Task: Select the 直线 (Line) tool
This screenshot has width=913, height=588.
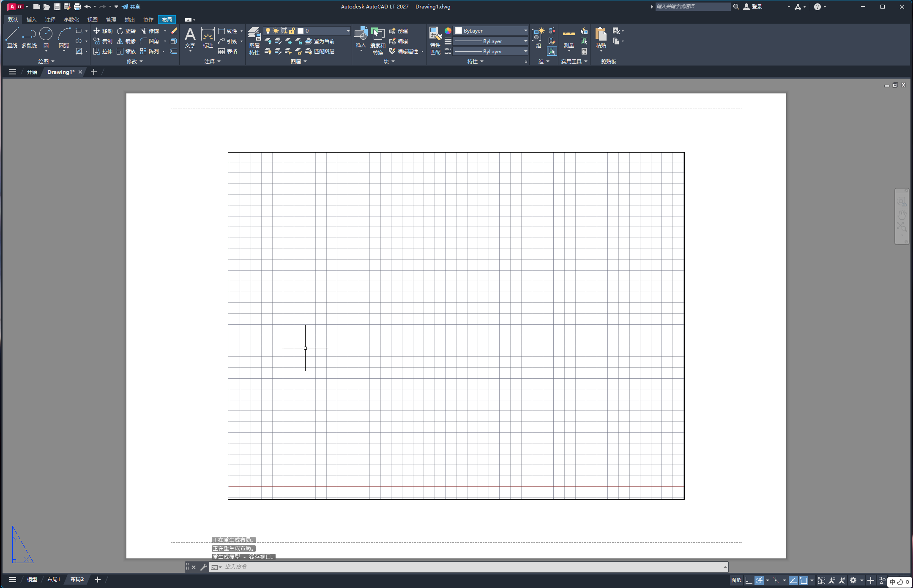Action: pos(12,37)
